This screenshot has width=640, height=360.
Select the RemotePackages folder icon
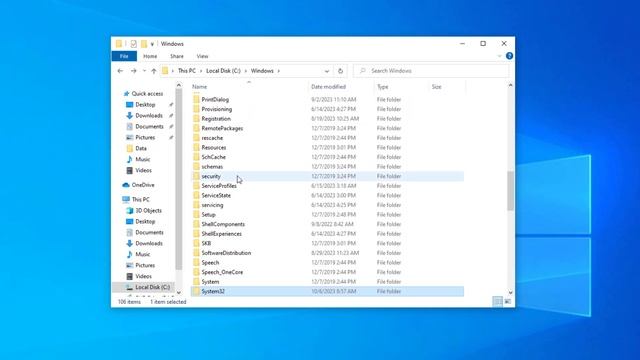coord(196,129)
